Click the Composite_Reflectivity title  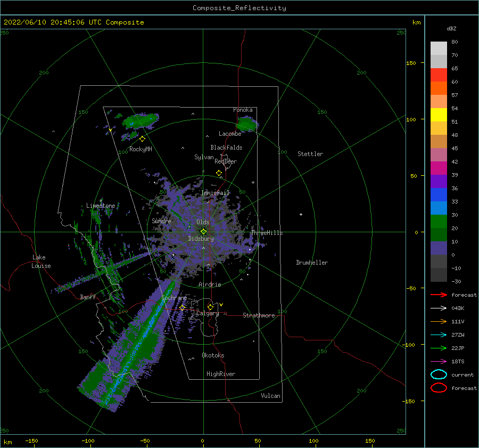(239, 8)
